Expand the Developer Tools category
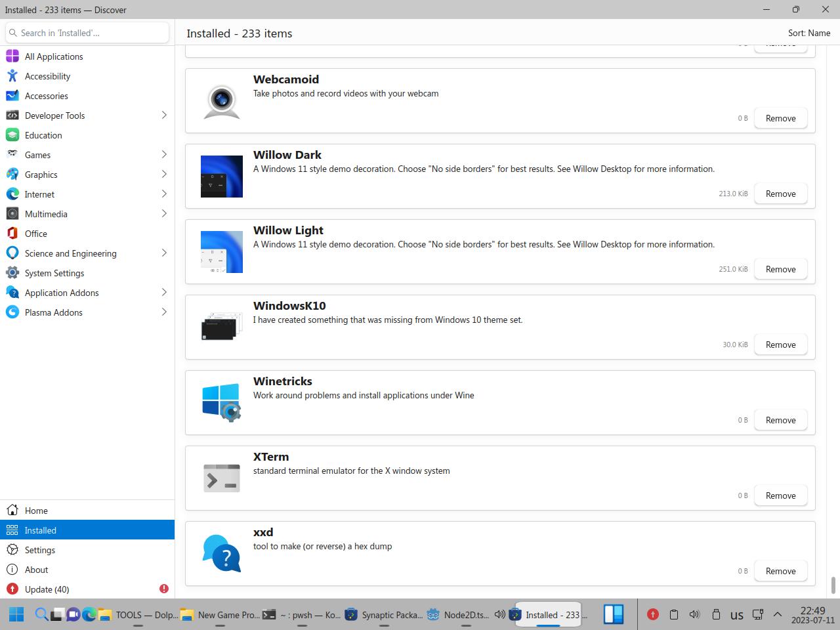The height and width of the screenshot is (630, 840). [164, 115]
